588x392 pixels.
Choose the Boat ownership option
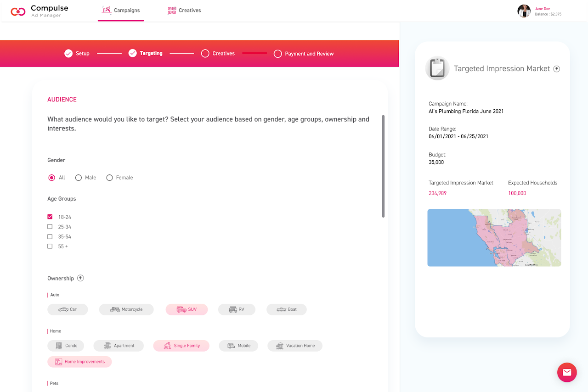click(286, 309)
